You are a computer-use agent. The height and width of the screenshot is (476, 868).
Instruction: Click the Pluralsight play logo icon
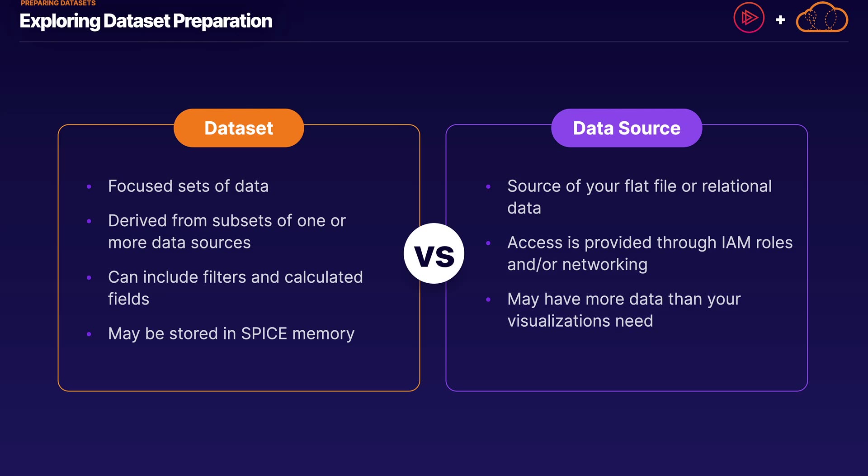(x=749, y=18)
